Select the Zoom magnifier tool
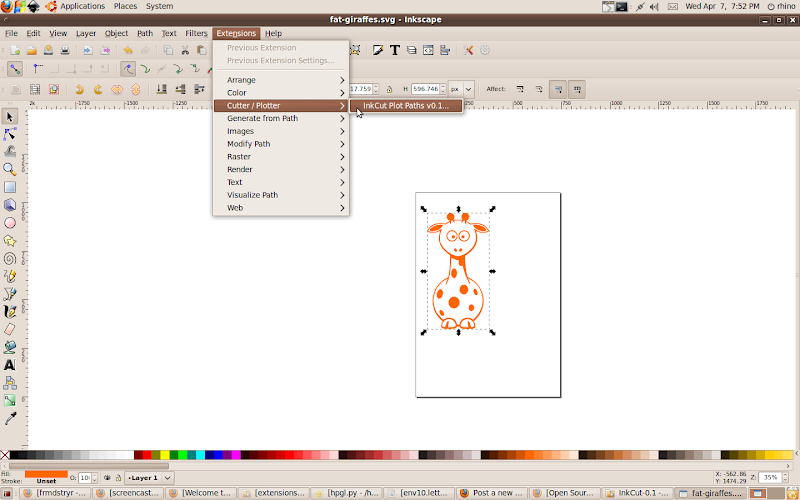This screenshot has height=500, width=800. [10, 169]
